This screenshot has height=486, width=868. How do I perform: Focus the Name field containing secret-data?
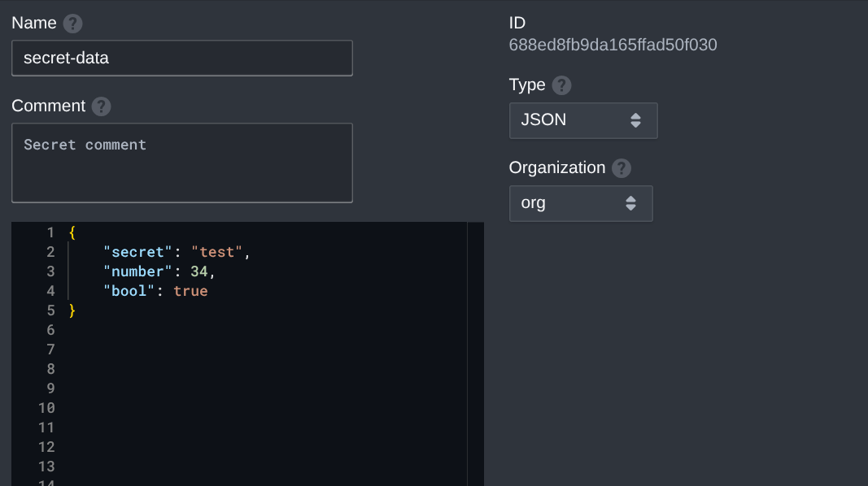[x=181, y=59]
